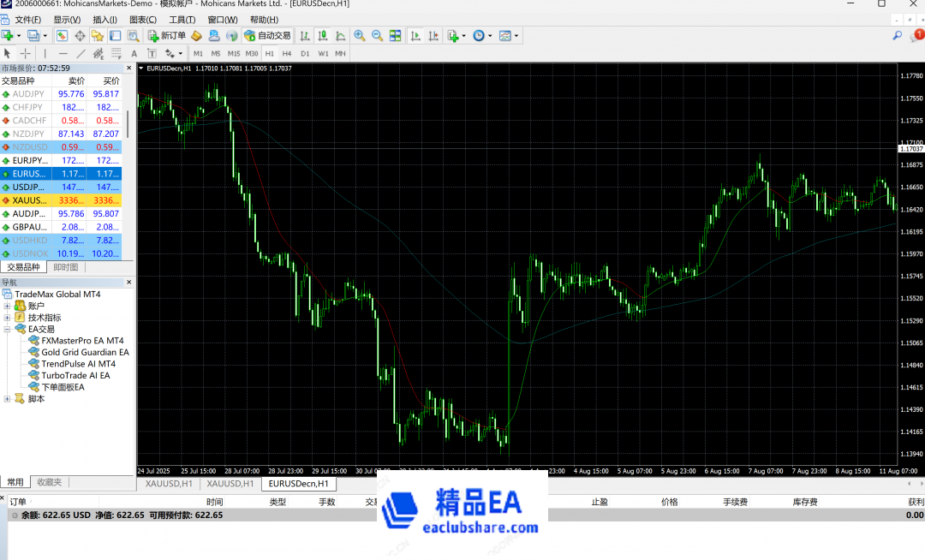Switch to D1 timeframe

(x=305, y=54)
